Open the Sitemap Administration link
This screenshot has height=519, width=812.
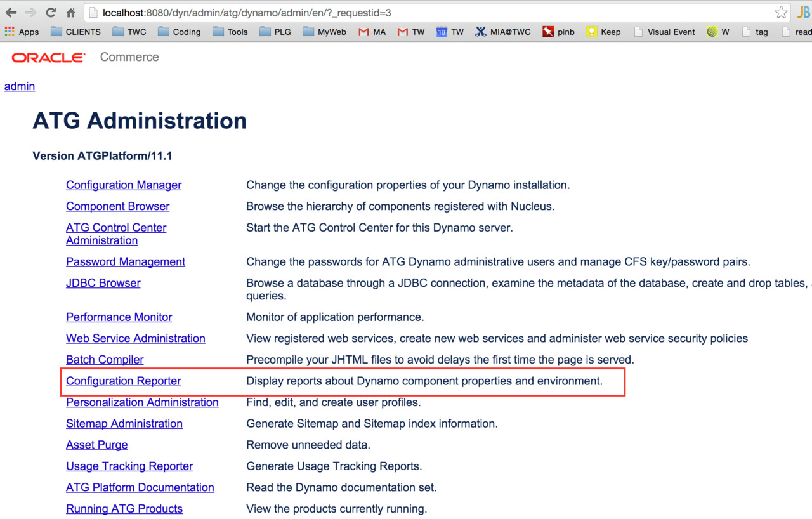pyautogui.click(x=124, y=423)
